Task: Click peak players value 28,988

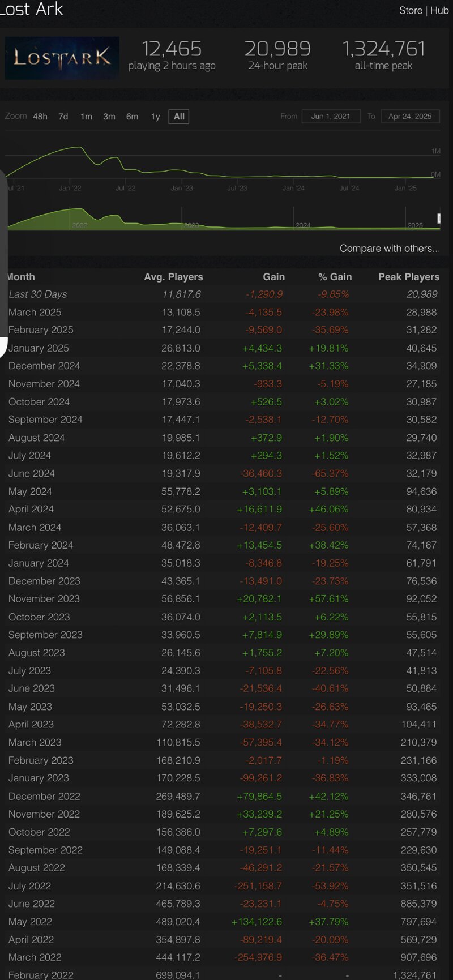Action: (421, 312)
